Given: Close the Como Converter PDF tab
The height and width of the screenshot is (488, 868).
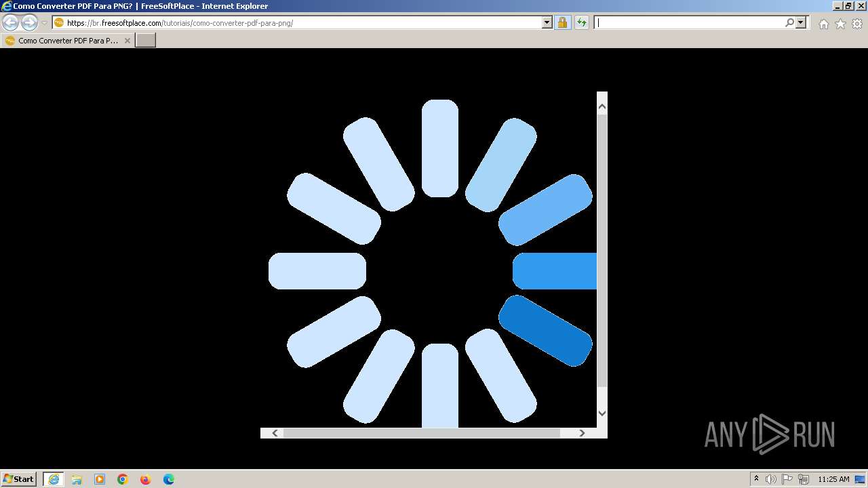Looking at the screenshot, I should [127, 41].
